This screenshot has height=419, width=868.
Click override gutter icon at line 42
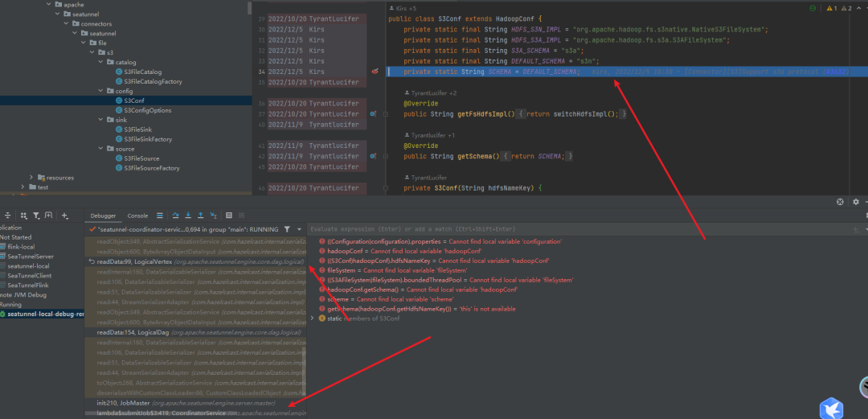pos(373,156)
